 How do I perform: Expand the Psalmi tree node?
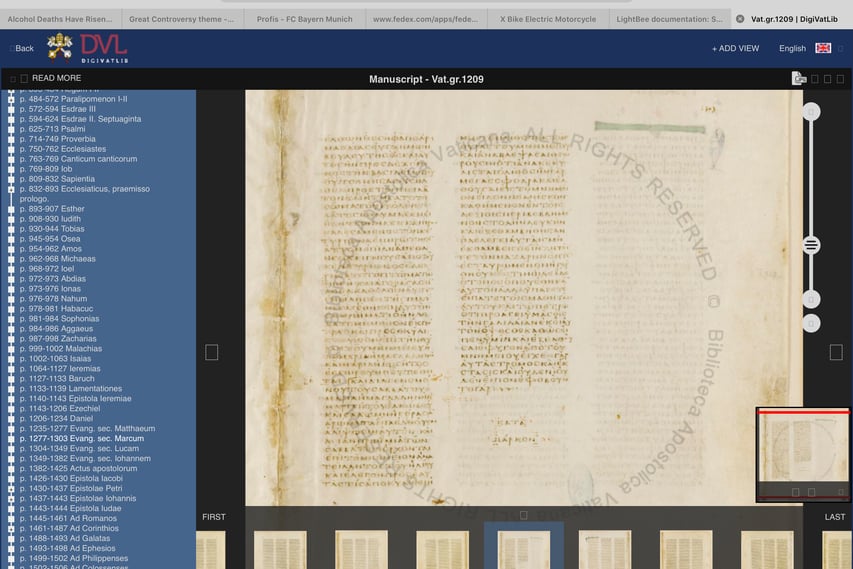click(x=11, y=129)
